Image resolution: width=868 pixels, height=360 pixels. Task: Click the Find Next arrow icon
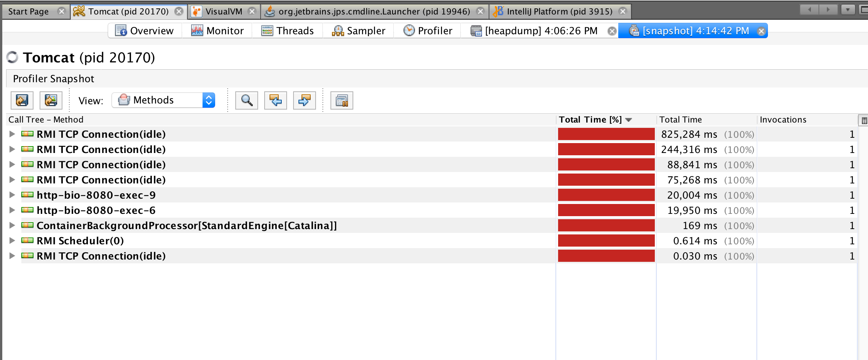[305, 100]
